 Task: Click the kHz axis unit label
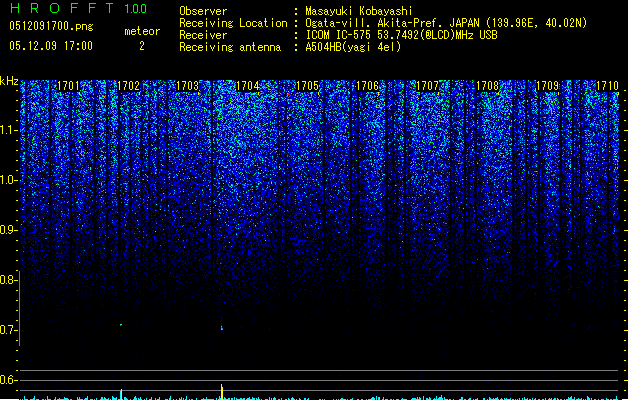(x=9, y=81)
